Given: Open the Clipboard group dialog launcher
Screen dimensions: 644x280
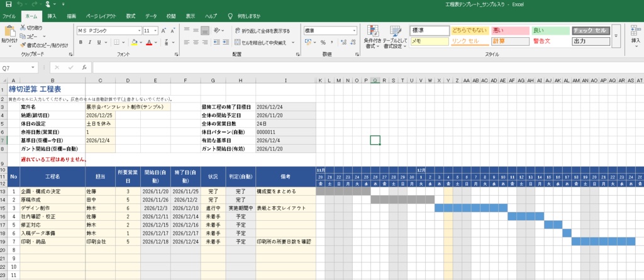Looking at the screenshot, I should (70, 54).
